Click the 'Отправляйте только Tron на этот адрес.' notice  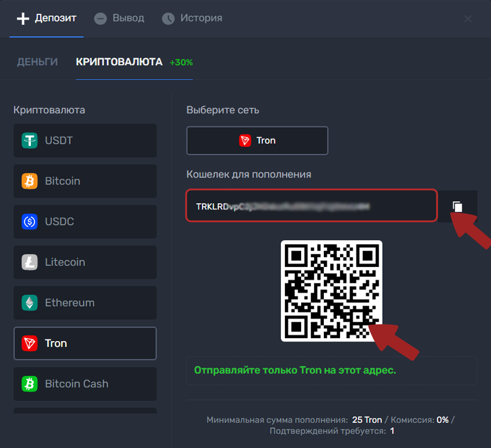(295, 370)
